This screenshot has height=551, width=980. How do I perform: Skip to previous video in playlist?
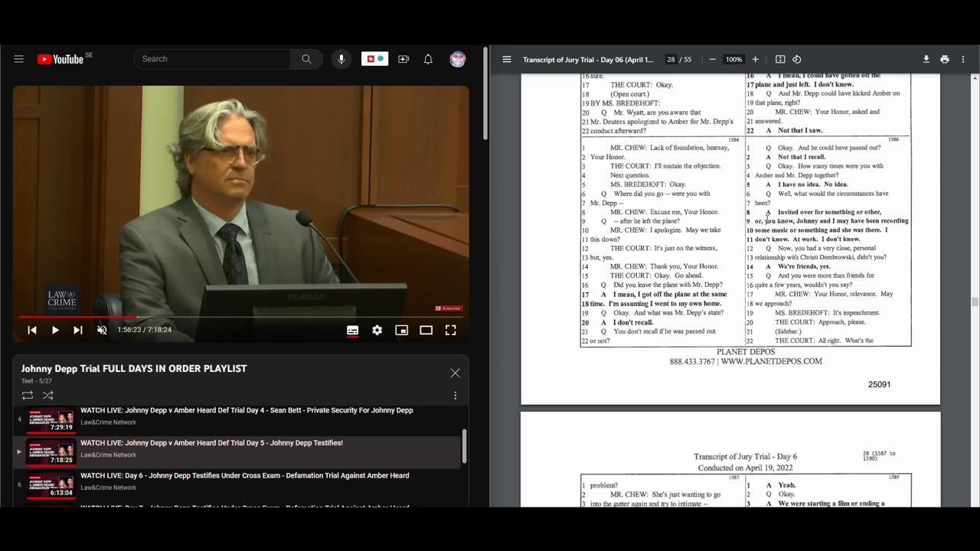32,330
